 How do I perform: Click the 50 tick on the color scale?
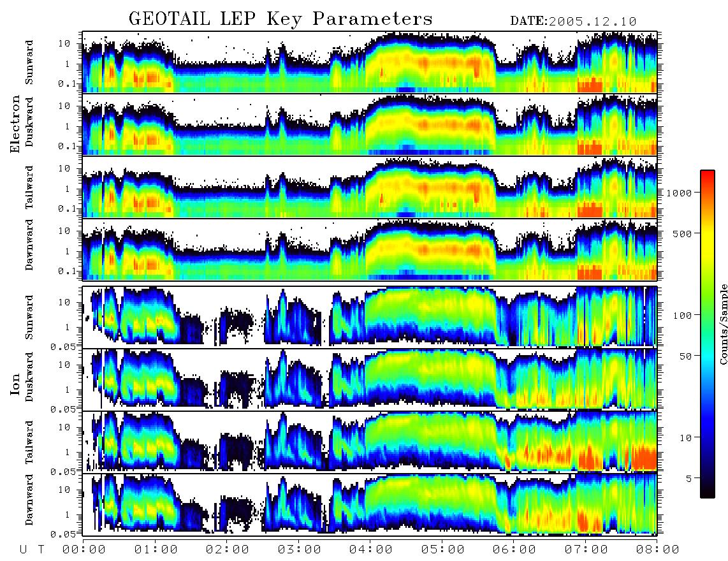686,356
